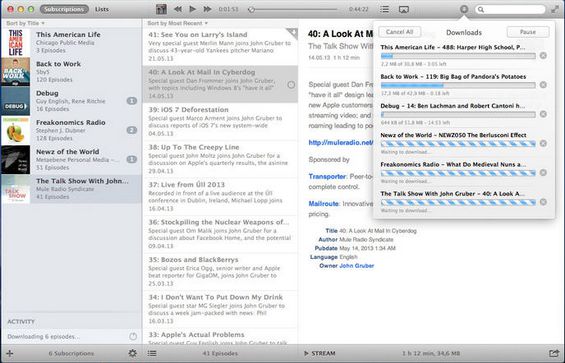Skip backward with the rewind button
The width and height of the screenshot is (565, 363).
click(x=178, y=9)
